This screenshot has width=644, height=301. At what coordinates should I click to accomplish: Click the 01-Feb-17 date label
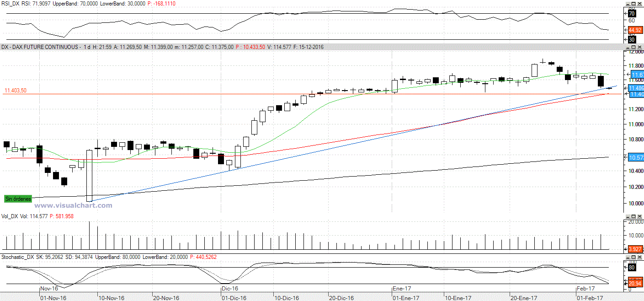point(590,298)
